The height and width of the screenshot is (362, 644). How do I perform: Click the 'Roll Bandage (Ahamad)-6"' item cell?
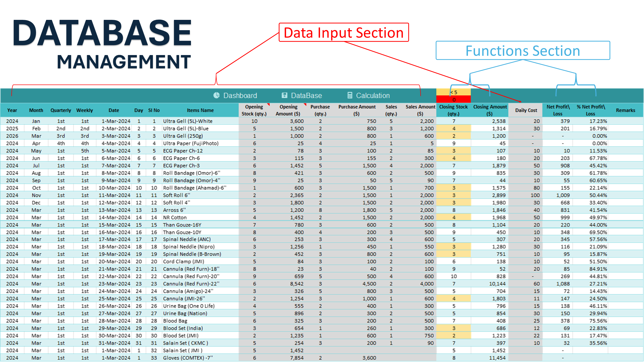(200, 188)
